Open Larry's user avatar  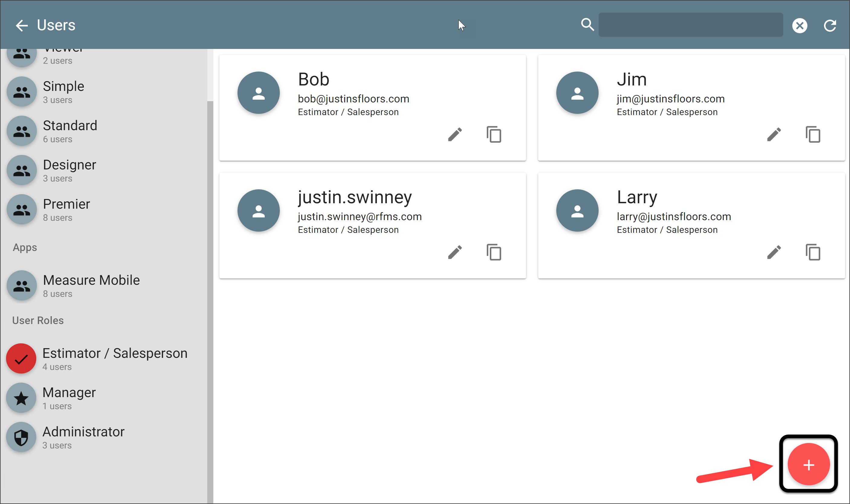point(577,210)
